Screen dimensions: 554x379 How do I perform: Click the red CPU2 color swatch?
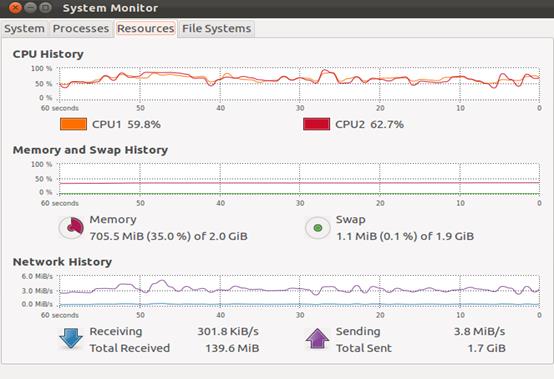tap(317, 124)
